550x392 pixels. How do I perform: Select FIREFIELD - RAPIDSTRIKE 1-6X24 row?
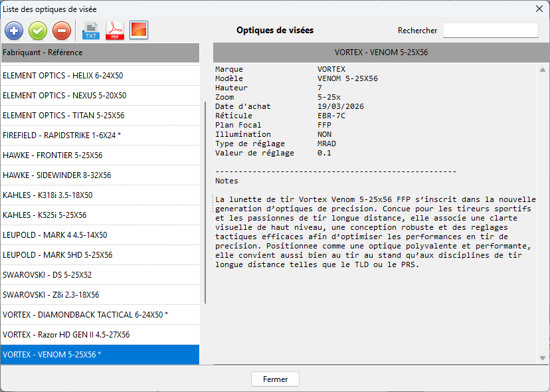click(100, 136)
